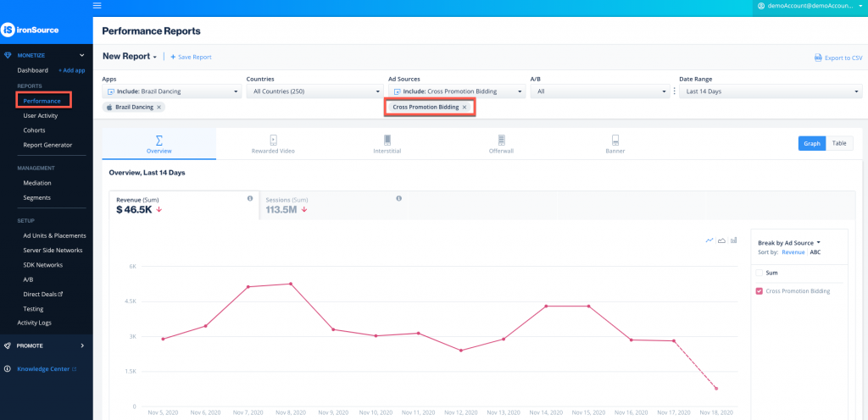Sort breakdown by Revenue
This screenshot has width=868, height=420.
tap(793, 252)
